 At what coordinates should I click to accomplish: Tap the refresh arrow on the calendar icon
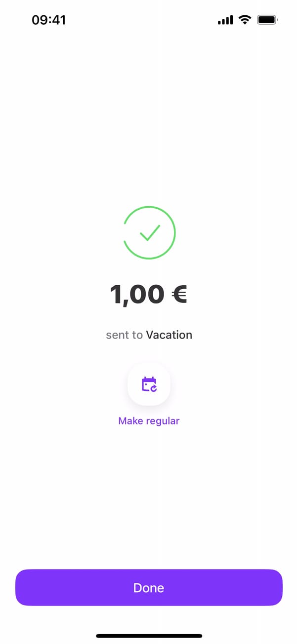pos(154,388)
